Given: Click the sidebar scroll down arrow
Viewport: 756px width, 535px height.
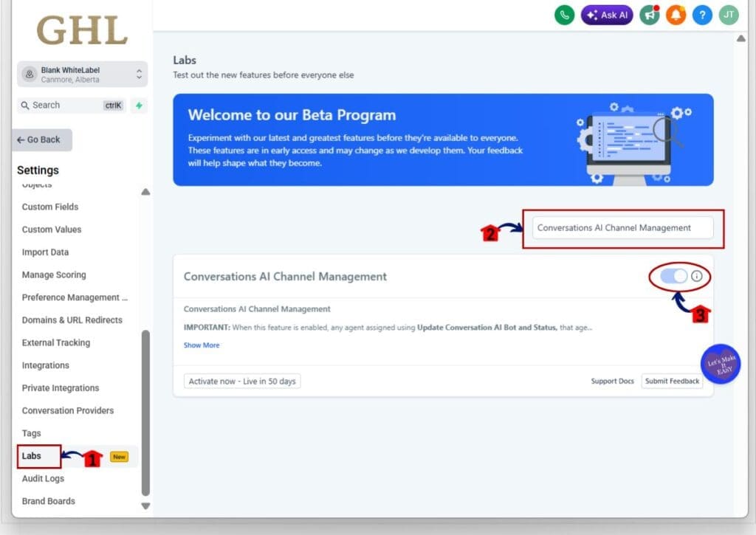Looking at the screenshot, I should [145, 506].
